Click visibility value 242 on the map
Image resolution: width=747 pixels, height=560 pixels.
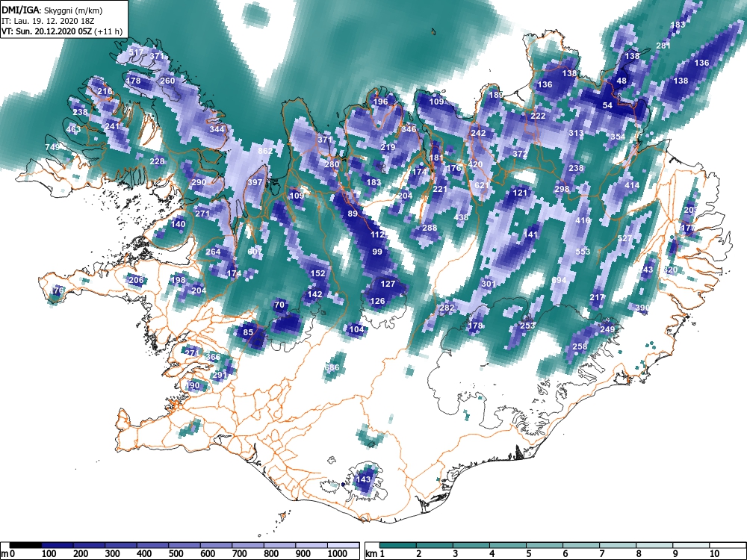[x=478, y=134]
